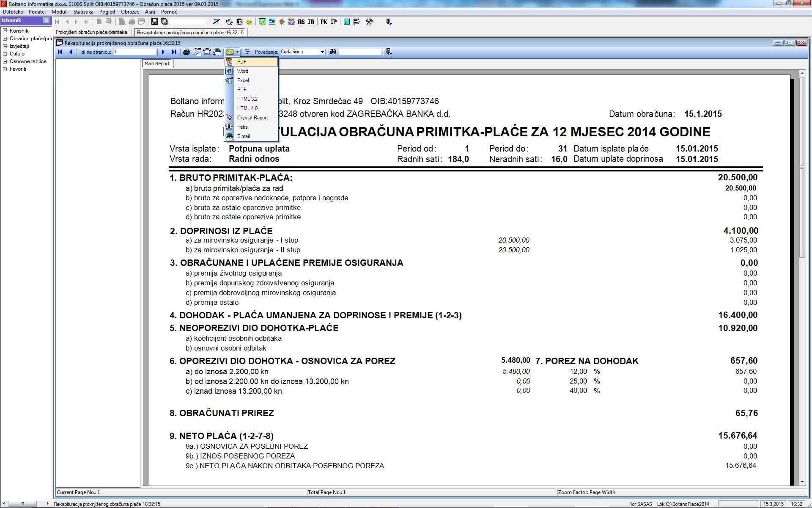The image size is (812, 508).
Task: Go to next report page arrow
Action: pos(163,52)
